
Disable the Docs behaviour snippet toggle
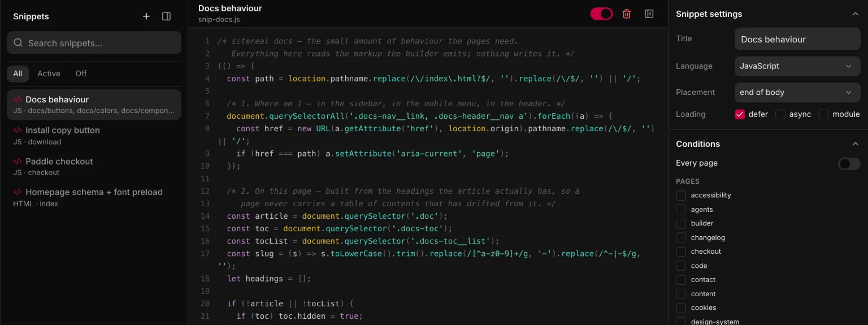tap(602, 14)
